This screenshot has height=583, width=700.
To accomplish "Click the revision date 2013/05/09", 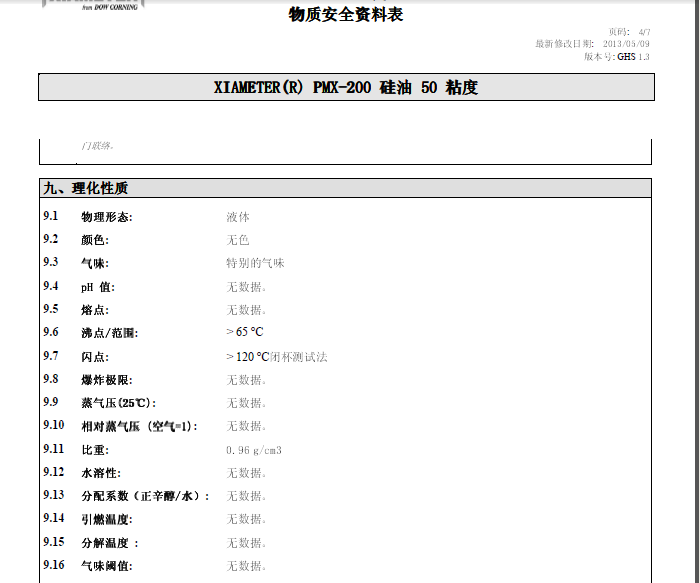I will pos(626,44).
